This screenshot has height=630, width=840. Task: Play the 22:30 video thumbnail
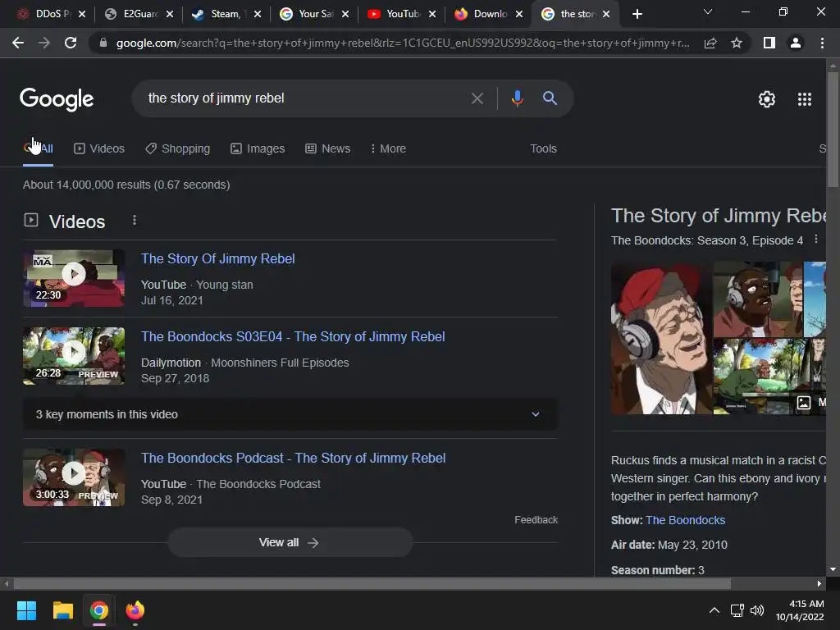point(74,278)
